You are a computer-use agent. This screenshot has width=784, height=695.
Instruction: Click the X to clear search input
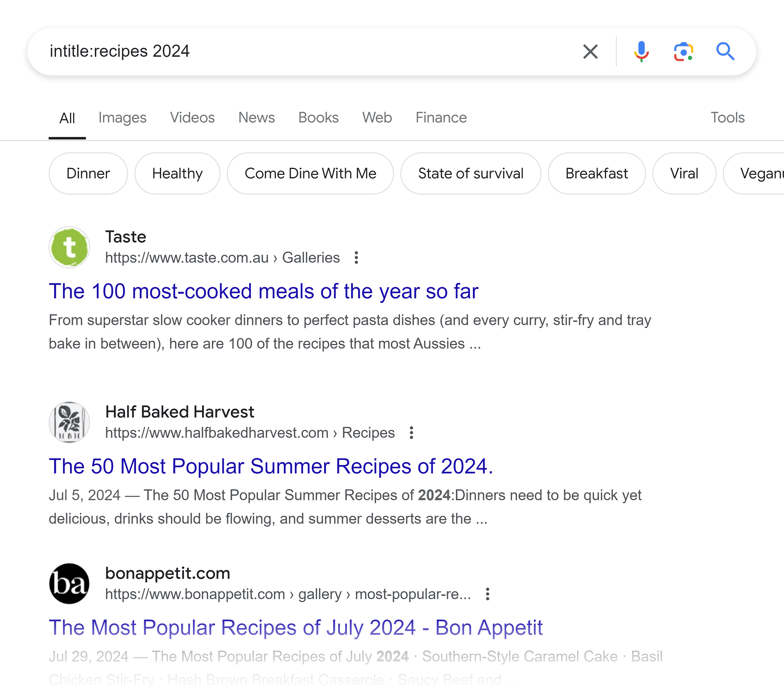[591, 52]
